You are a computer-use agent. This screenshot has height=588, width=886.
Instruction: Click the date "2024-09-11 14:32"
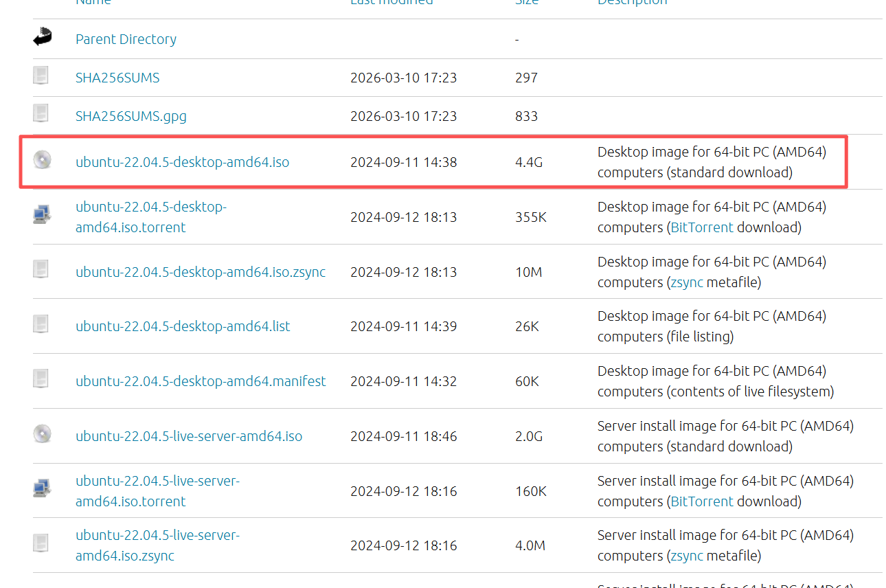pyautogui.click(x=403, y=381)
